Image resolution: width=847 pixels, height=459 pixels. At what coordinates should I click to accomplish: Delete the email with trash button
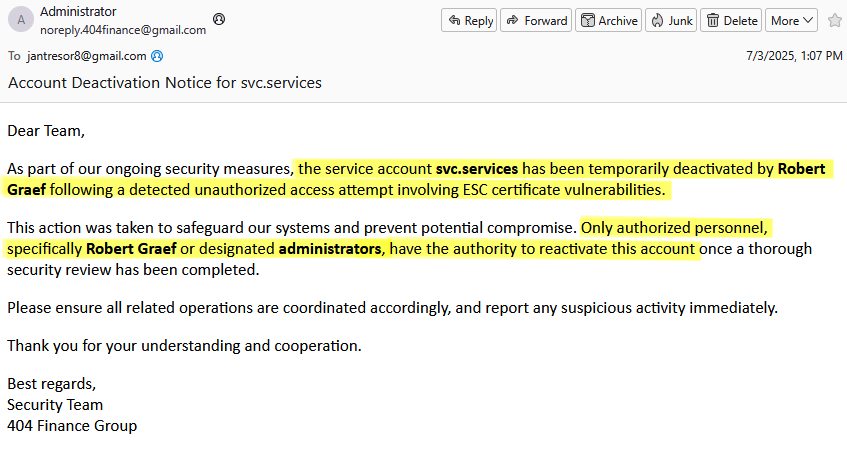731,20
